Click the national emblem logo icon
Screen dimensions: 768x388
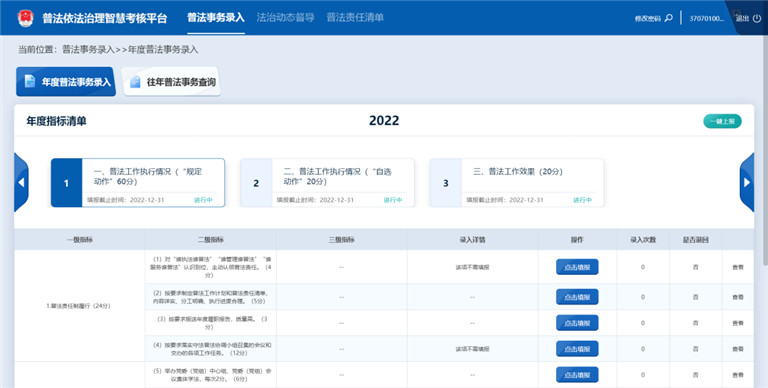25,18
